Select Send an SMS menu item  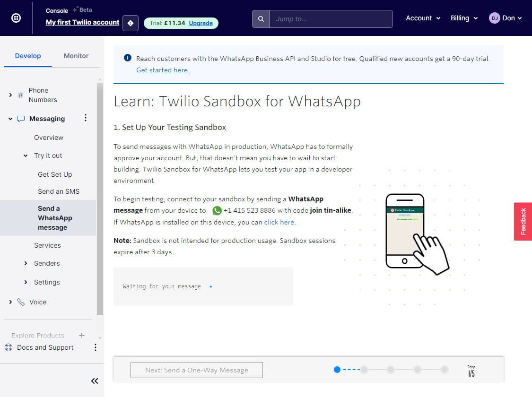pyautogui.click(x=59, y=191)
